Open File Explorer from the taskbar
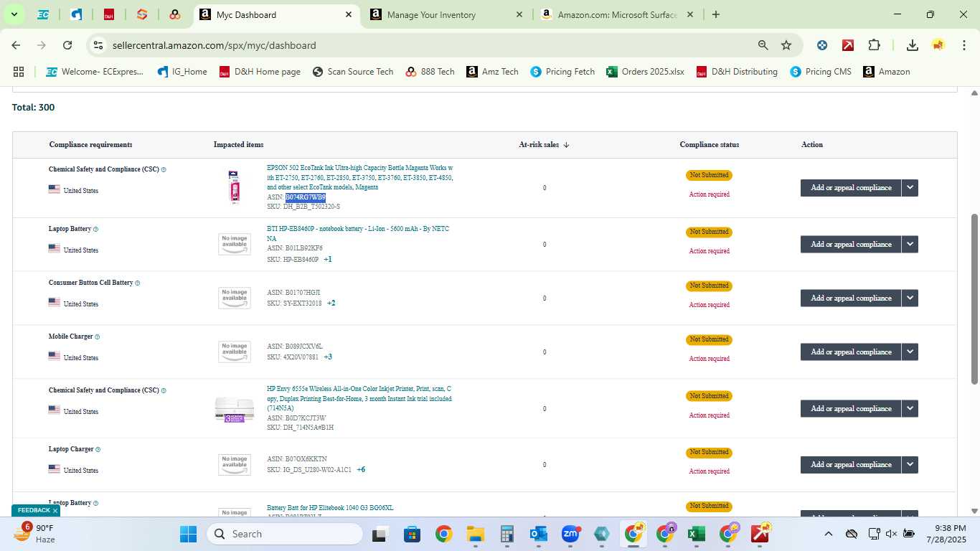 475,534
